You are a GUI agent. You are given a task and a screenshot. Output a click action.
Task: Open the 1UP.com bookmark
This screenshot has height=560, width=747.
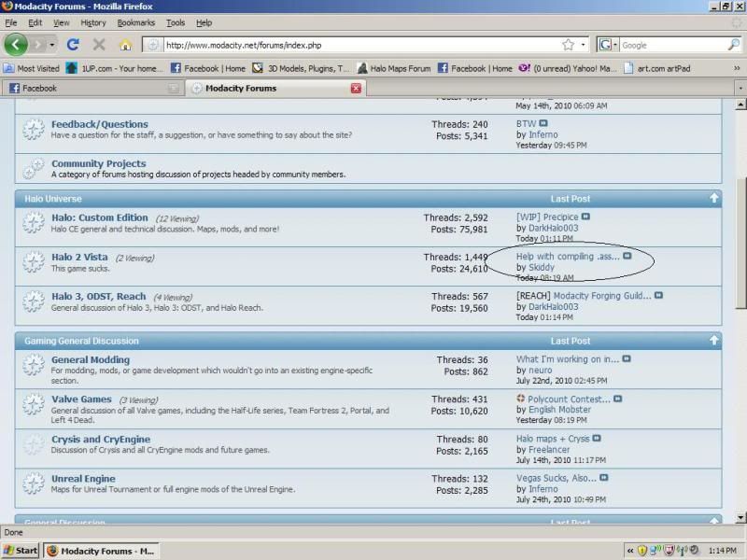pos(114,68)
